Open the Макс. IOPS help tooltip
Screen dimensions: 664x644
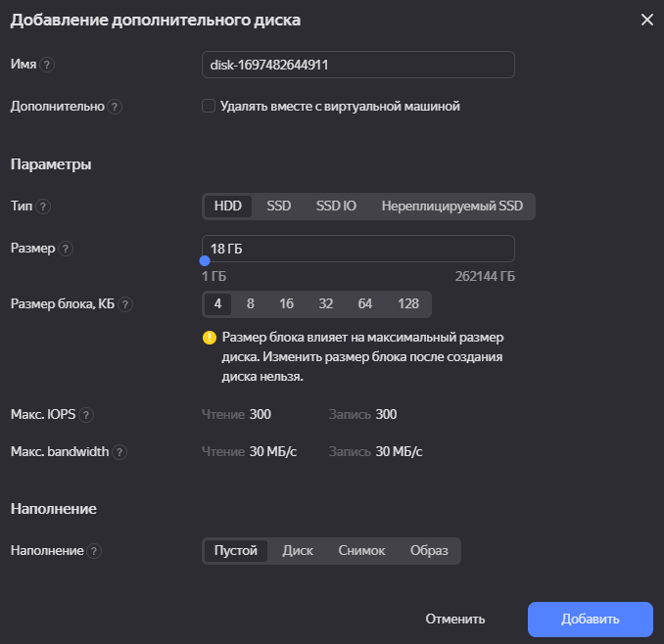(86, 415)
